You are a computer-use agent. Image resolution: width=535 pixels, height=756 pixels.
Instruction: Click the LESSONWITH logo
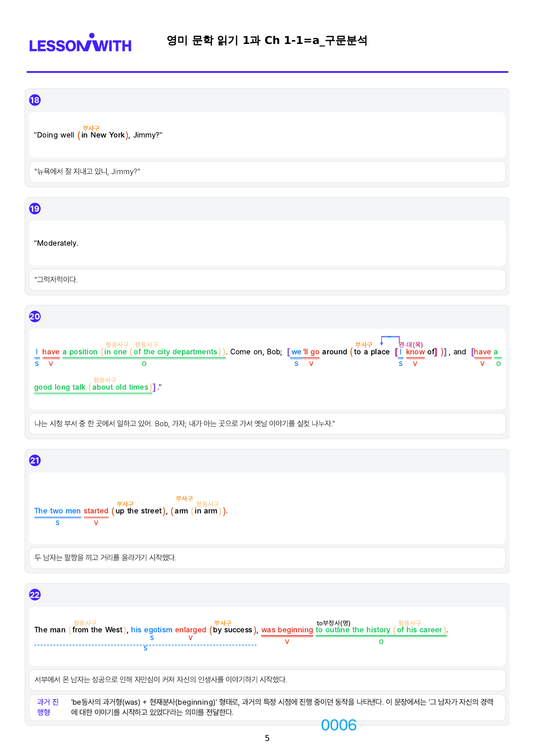click(80, 43)
